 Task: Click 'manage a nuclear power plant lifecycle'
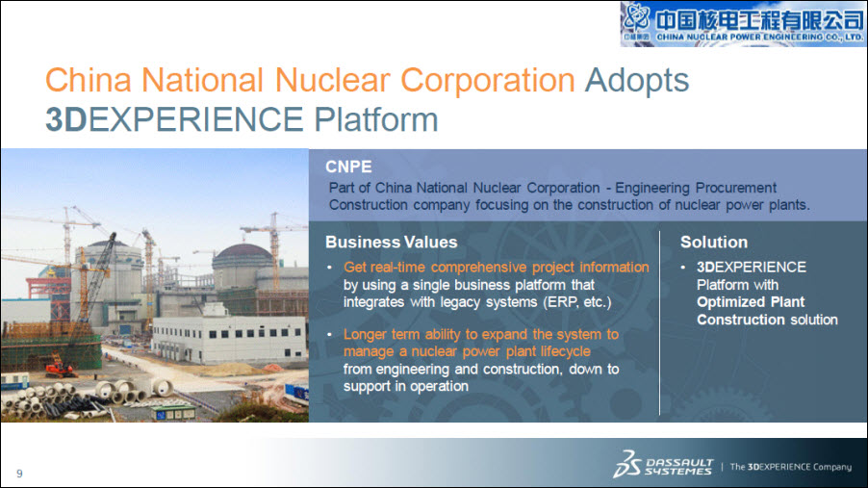[467, 351]
